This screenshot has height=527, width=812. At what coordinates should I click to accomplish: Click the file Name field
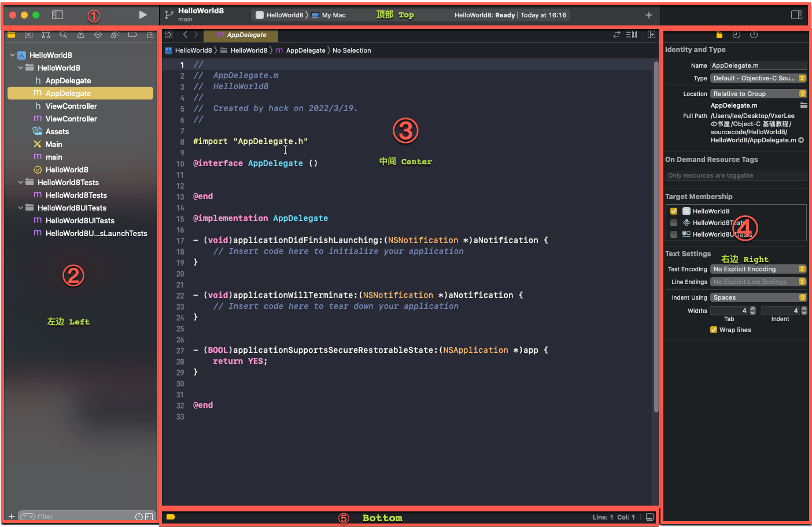pos(758,65)
